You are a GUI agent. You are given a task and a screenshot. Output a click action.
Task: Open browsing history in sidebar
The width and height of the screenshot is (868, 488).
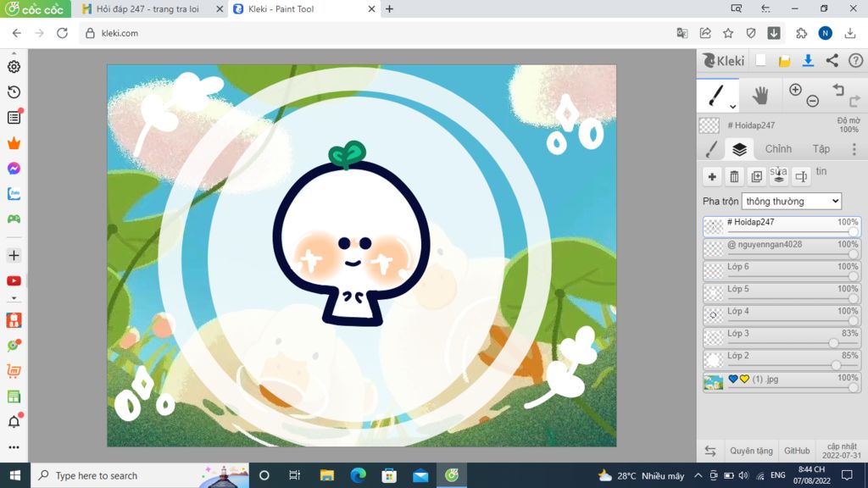pos(14,91)
